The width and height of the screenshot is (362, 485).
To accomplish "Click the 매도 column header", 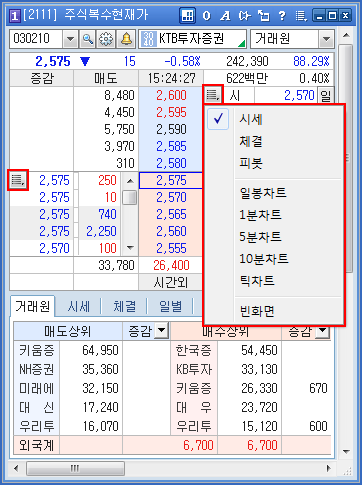I will tap(106, 79).
